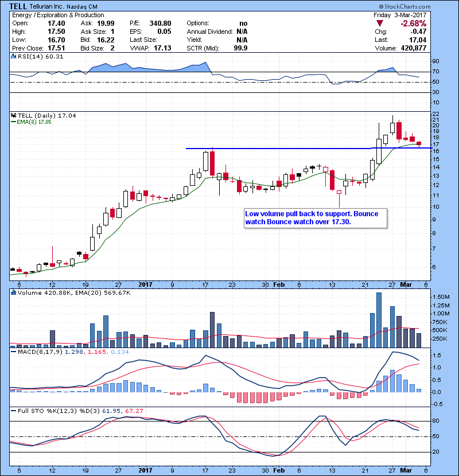The width and height of the screenshot is (459, 476).
Task: Click the EPS value 0.05
Action: click(x=164, y=32)
